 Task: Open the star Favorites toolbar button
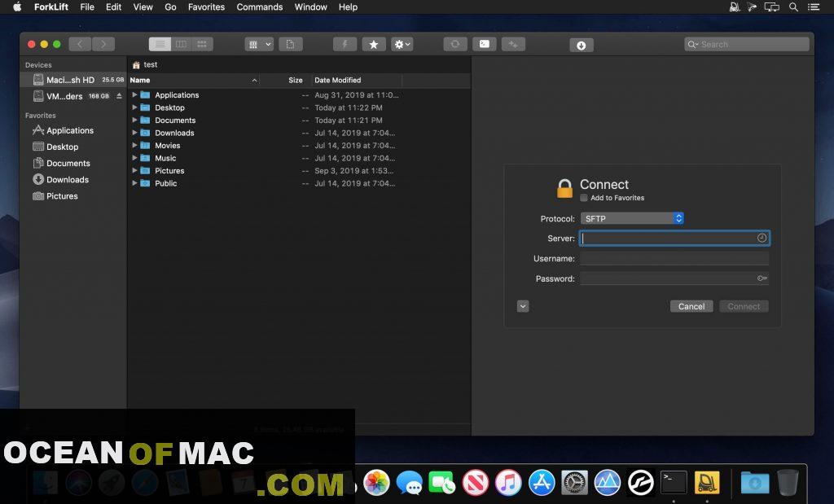point(374,44)
